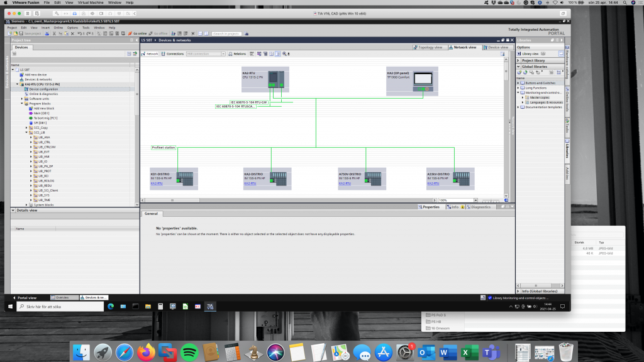Select the Network mode button in editor
Image resolution: width=644 pixels, height=362 pixels.
coord(150,54)
